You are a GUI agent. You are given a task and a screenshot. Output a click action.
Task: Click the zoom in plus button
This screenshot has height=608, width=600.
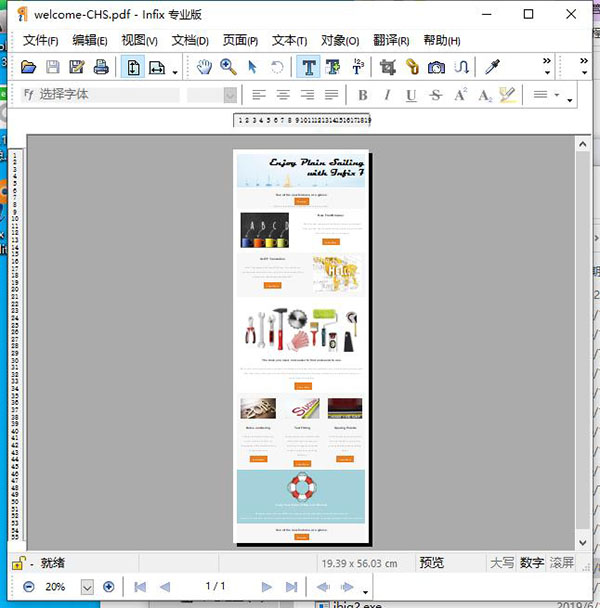tap(109, 586)
